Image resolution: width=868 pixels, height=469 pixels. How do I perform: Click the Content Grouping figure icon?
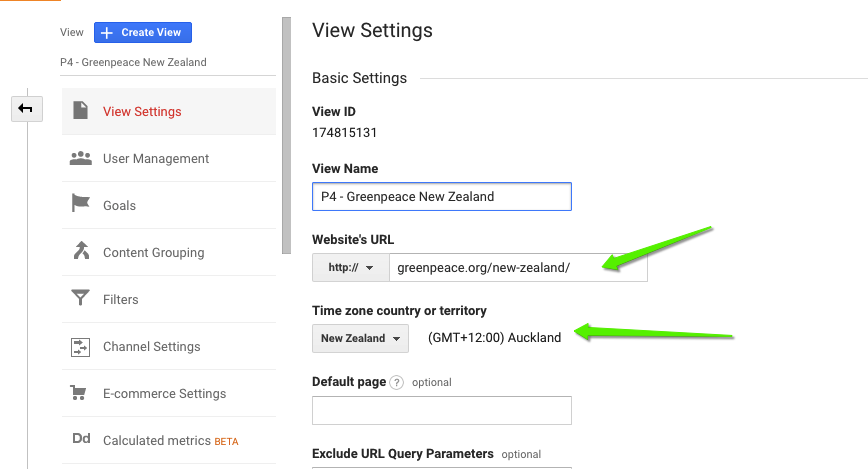[x=81, y=250]
